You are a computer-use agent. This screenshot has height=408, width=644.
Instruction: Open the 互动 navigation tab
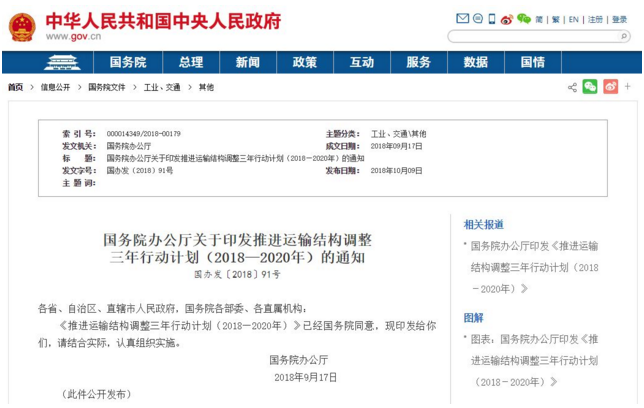point(362,62)
